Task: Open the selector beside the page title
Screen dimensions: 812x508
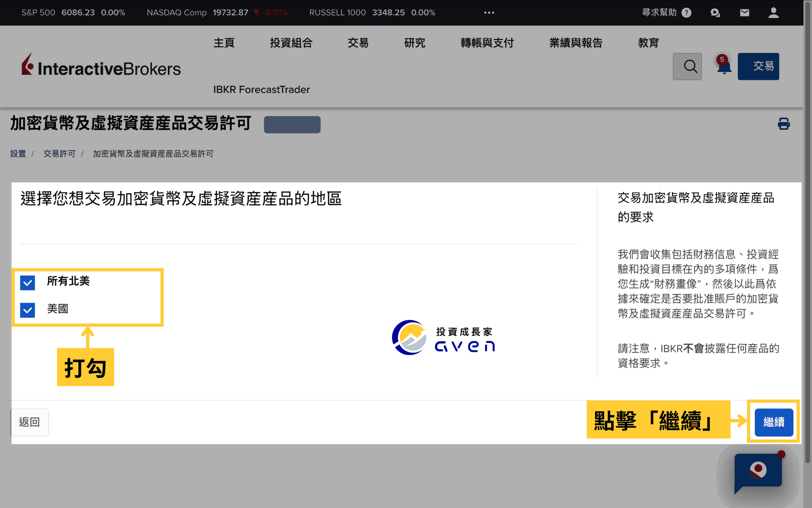Action: [292, 125]
